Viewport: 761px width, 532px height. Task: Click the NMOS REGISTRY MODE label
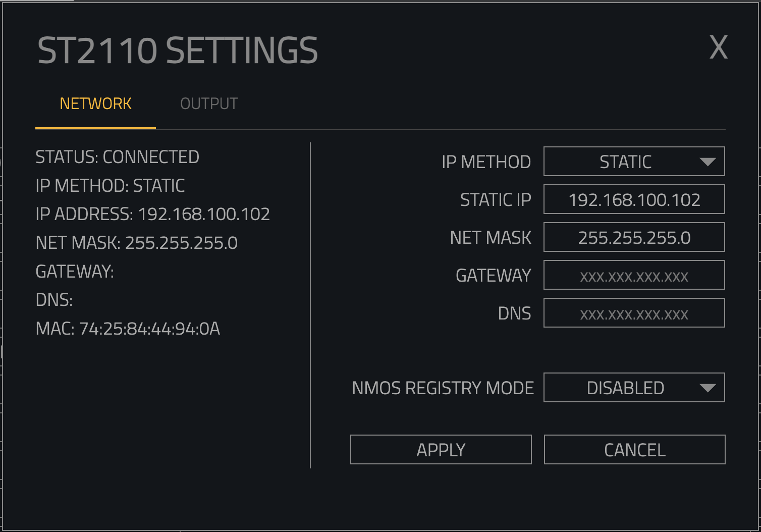pyautogui.click(x=443, y=388)
